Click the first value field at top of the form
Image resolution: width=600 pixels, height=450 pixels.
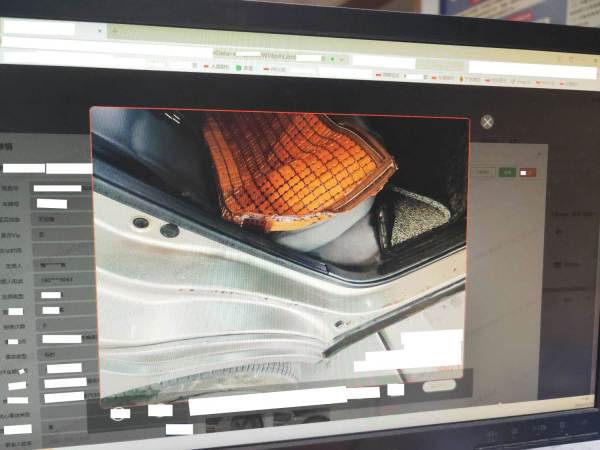pos(57,188)
